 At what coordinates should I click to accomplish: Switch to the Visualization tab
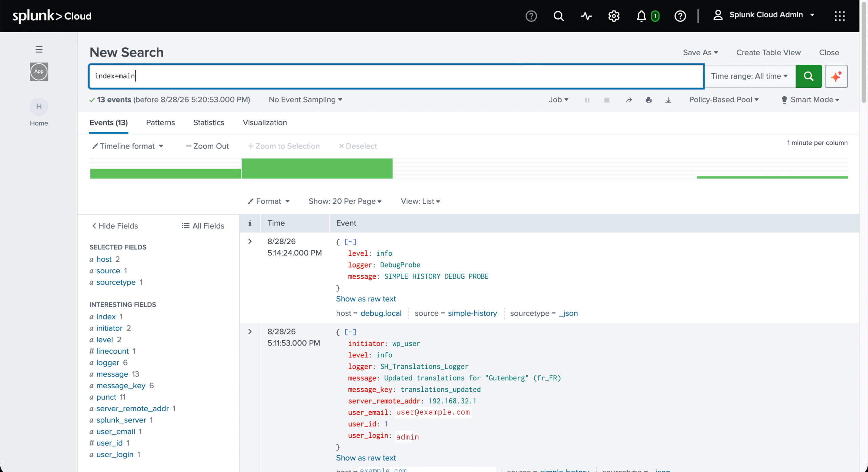coord(265,123)
